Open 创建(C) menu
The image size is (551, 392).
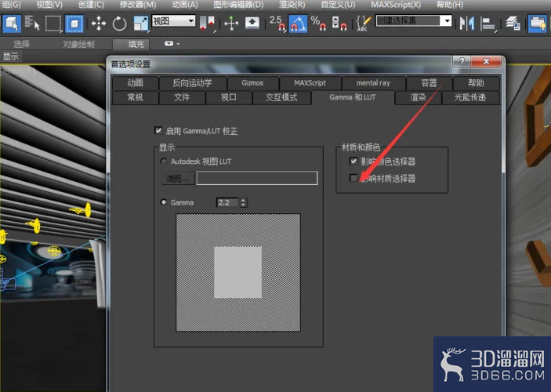point(91,5)
